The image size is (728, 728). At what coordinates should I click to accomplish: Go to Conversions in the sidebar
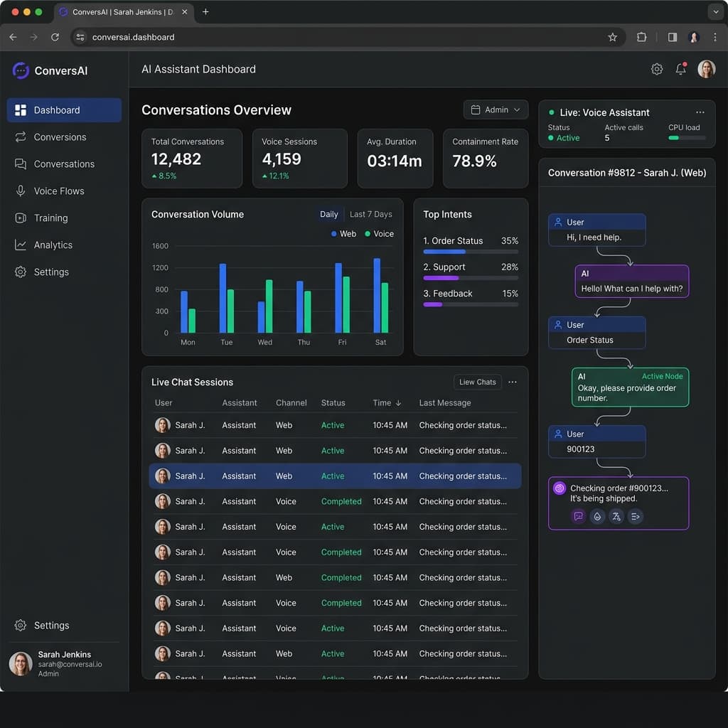click(64, 137)
